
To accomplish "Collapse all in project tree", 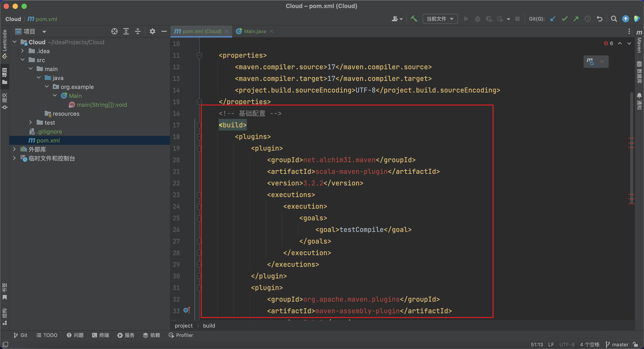I will (x=138, y=31).
